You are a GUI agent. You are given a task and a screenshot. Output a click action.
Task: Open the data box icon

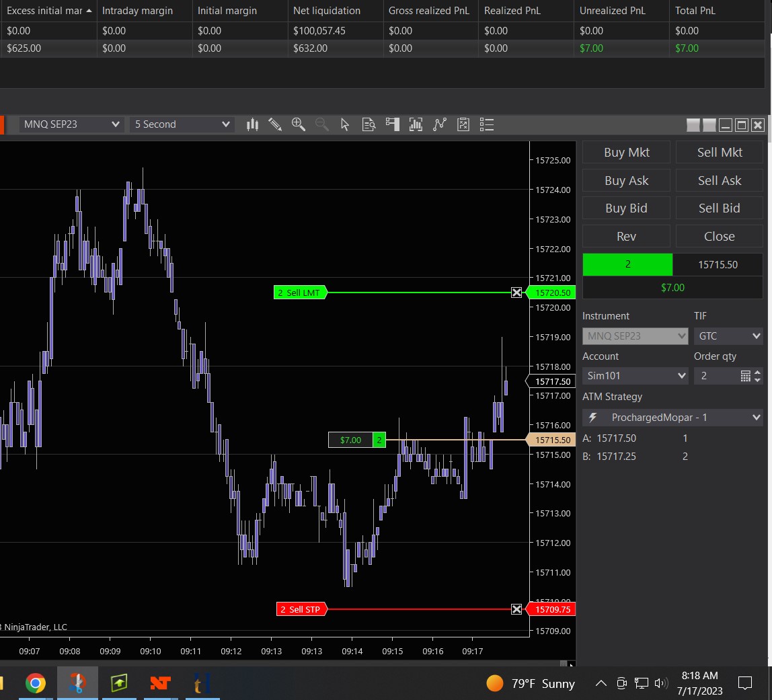pos(369,124)
